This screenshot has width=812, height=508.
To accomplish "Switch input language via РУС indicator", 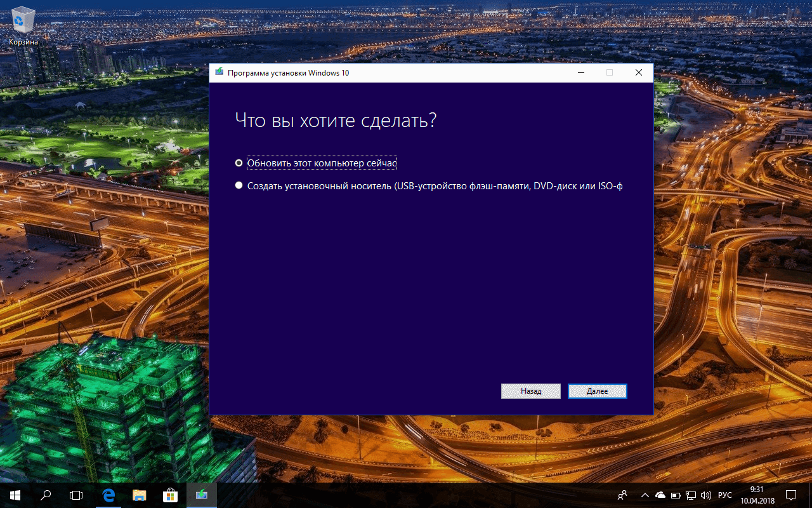I will (x=725, y=495).
